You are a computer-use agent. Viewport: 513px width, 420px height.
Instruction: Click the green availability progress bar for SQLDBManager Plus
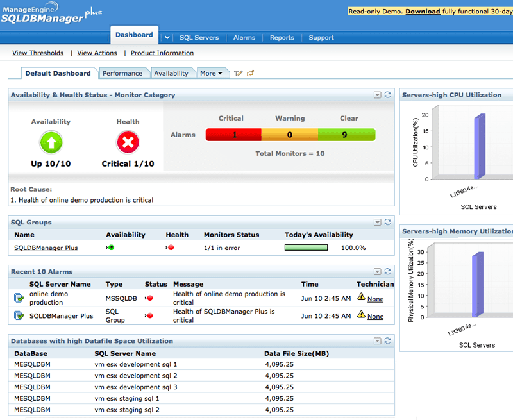click(306, 248)
